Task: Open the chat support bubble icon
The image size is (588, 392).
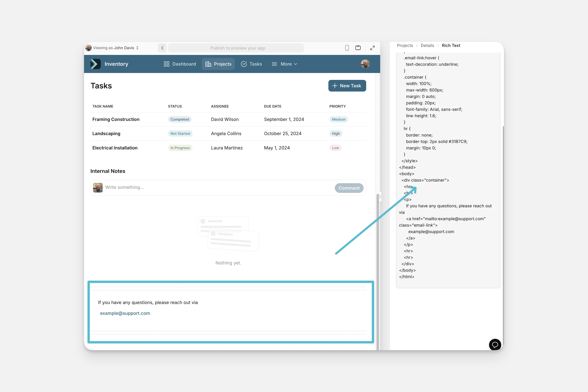Action: 495,345
